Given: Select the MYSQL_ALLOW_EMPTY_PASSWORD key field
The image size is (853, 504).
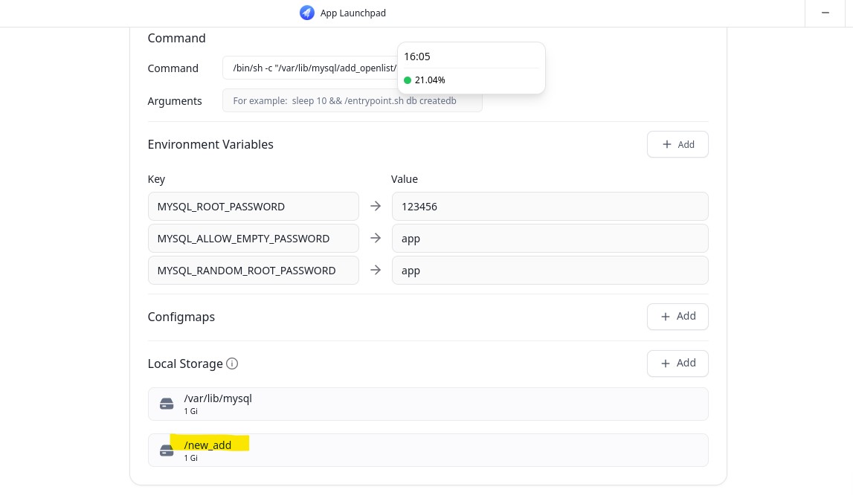Looking at the screenshot, I should (x=253, y=238).
